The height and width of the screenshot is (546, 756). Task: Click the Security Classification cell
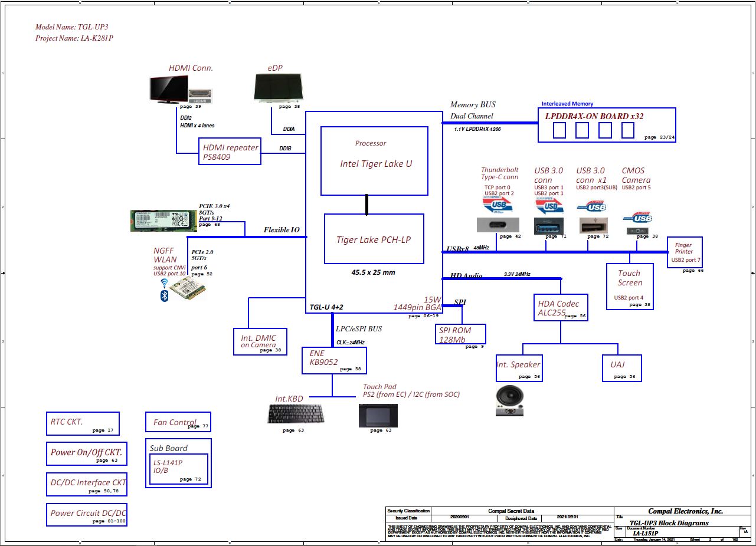pos(408,511)
